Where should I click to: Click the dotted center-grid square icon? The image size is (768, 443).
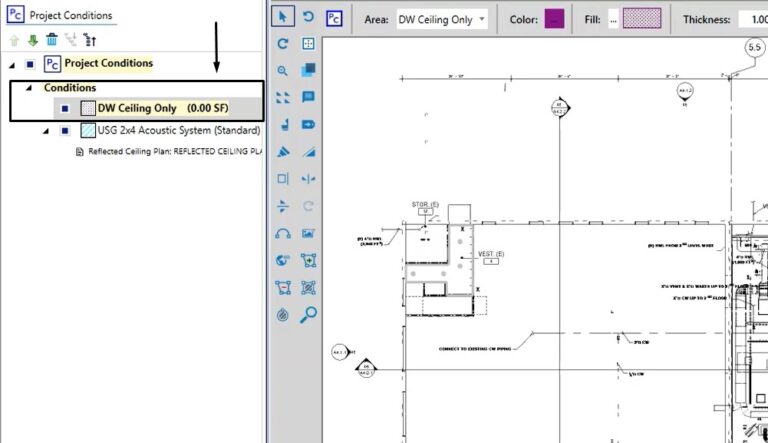[x=308, y=44]
